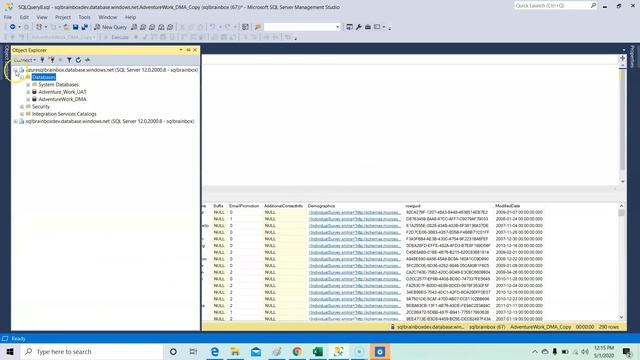Click the Refresh icon in Object Explorer
Image resolution: width=640 pixels, height=360 pixels.
[78, 60]
